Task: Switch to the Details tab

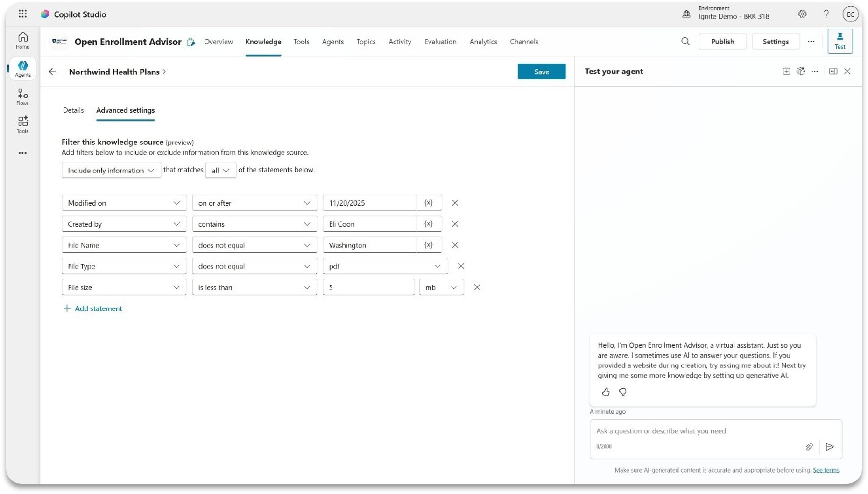Action: (73, 110)
